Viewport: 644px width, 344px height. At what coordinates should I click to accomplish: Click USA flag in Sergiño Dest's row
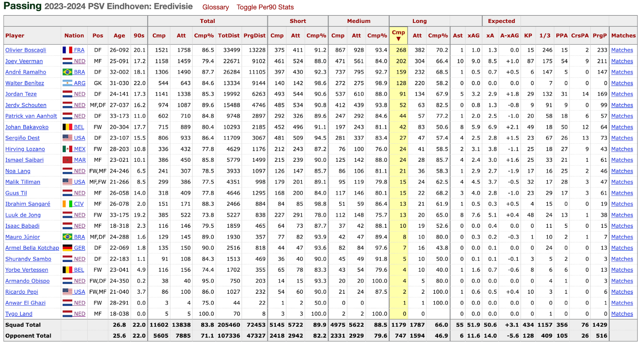[67, 138]
